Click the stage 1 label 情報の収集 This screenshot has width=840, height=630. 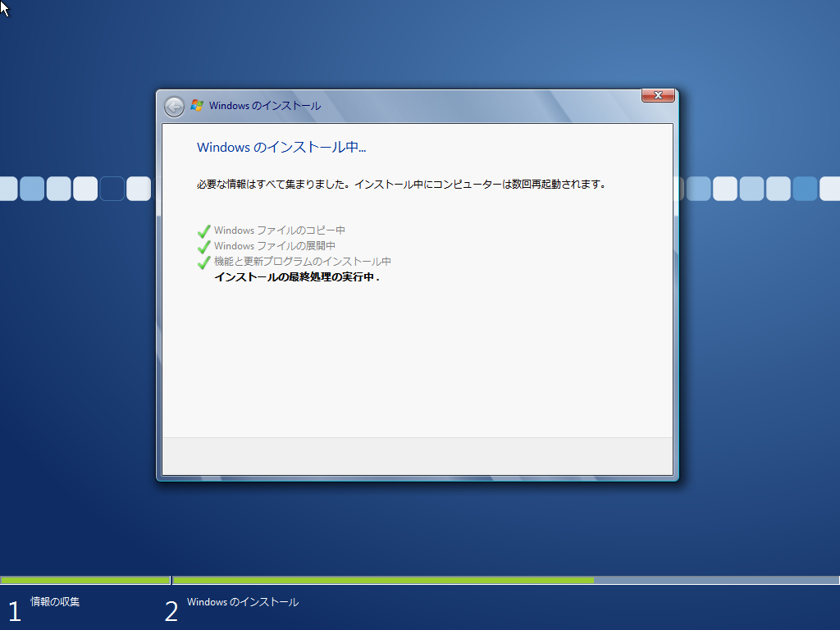(55, 601)
